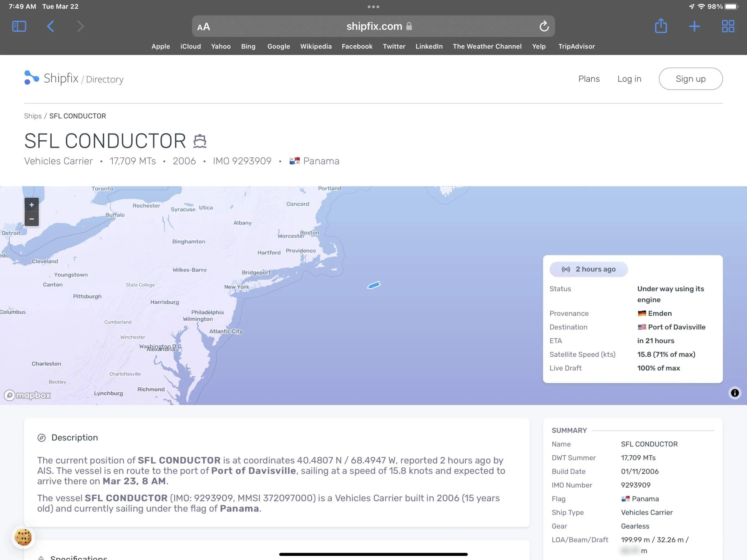The width and height of the screenshot is (747, 560).
Task: Click Emden provenance link
Action: coord(660,314)
